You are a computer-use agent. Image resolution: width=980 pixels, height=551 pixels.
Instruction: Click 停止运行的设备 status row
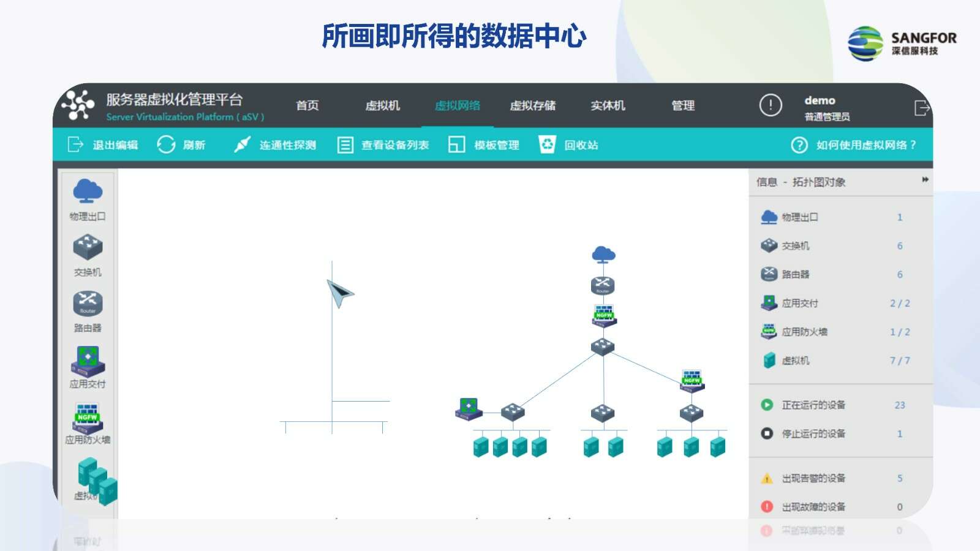(840, 433)
